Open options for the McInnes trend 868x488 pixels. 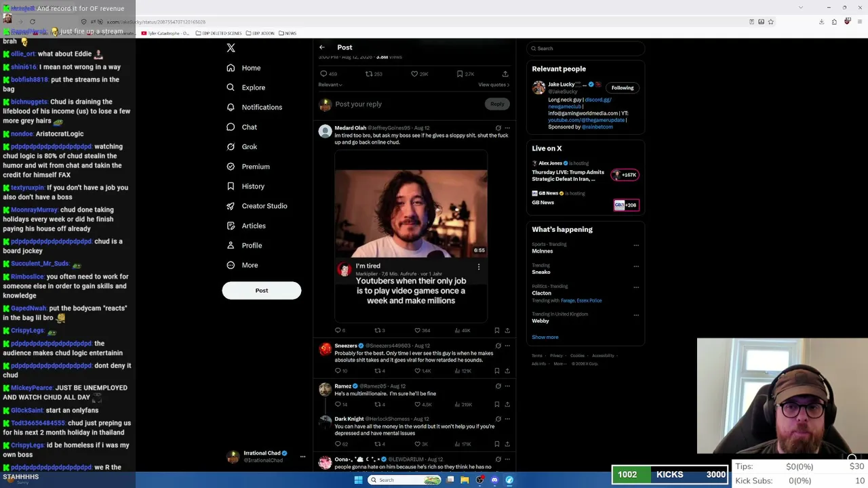(636, 245)
